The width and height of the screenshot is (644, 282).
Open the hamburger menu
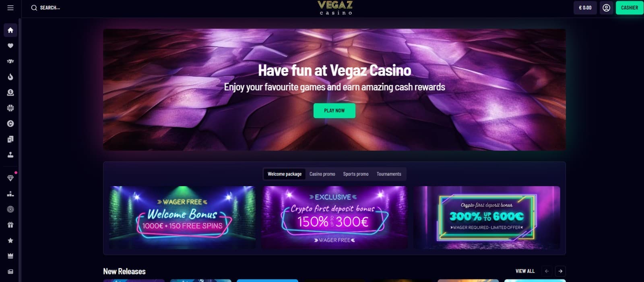point(10,8)
